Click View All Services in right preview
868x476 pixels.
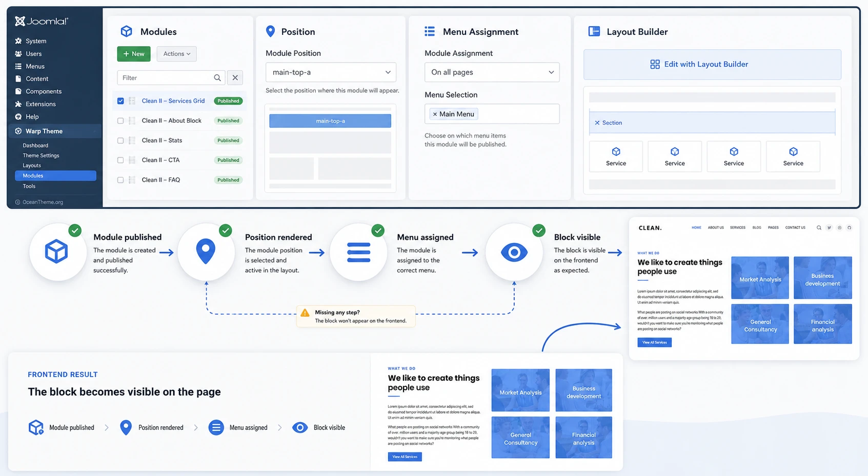(655, 342)
